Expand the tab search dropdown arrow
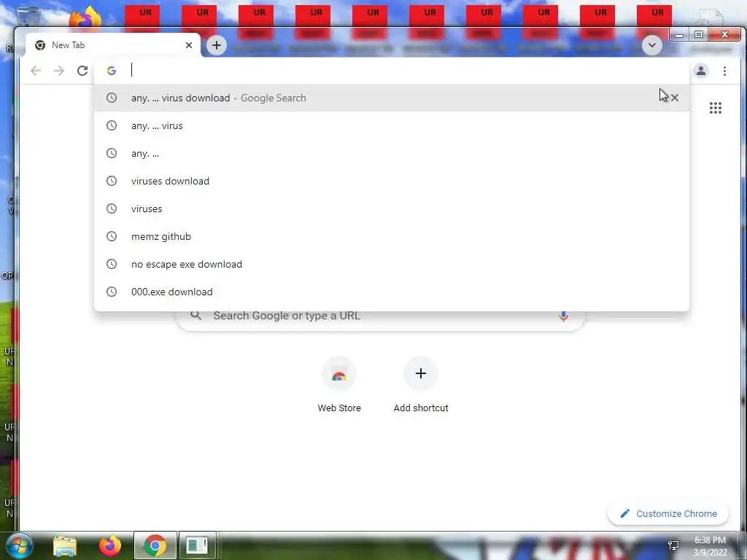The height and width of the screenshot is (560, 747). coord(651,45)
